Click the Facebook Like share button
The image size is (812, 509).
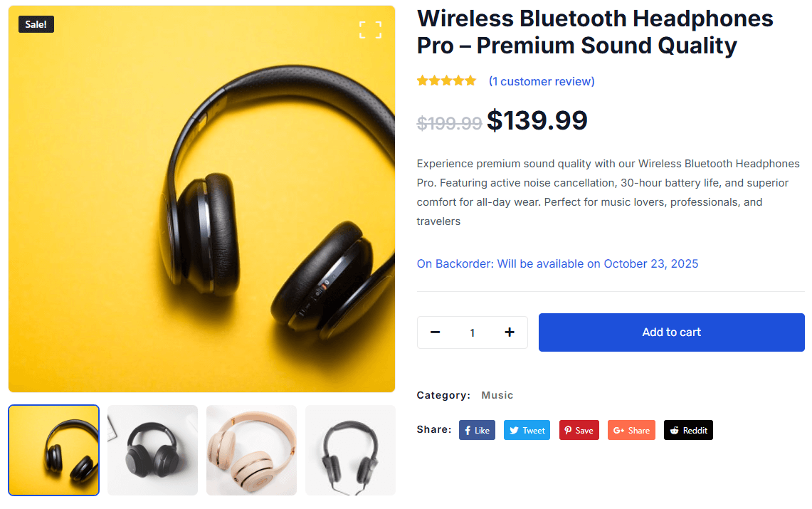(x=477, y=430)
